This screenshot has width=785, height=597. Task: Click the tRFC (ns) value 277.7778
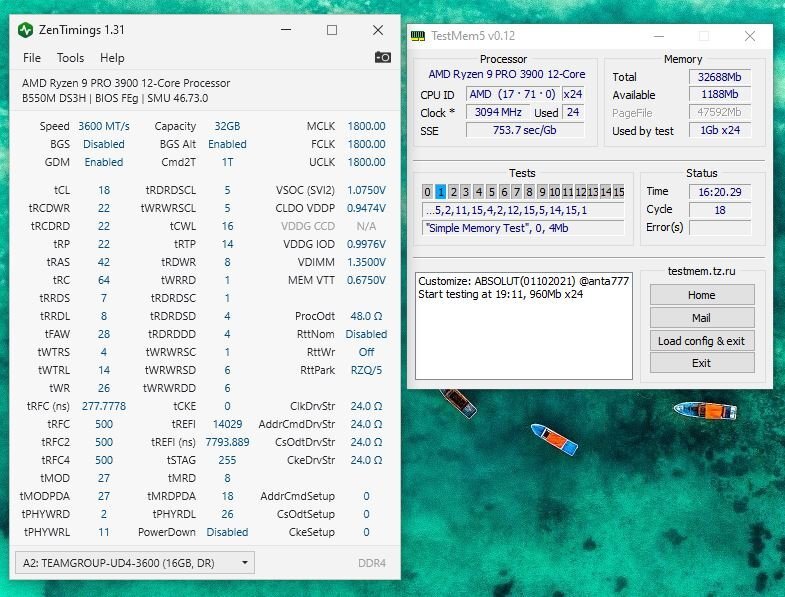pyautogui.click(x=104, y=406)
